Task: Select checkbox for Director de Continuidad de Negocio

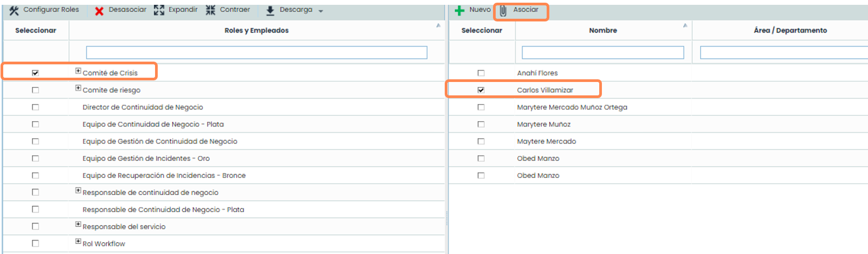Action: [35, 107]
